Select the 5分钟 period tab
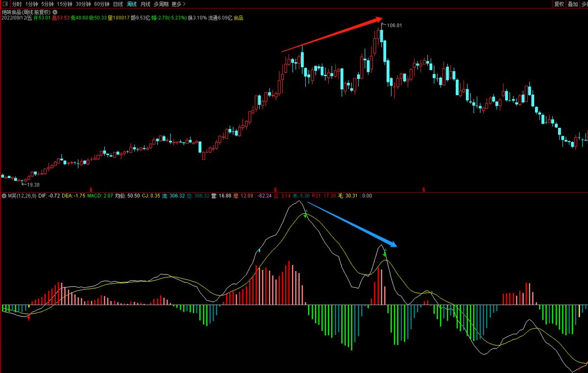This screenshot has height=373, width=588. point(47,4)
